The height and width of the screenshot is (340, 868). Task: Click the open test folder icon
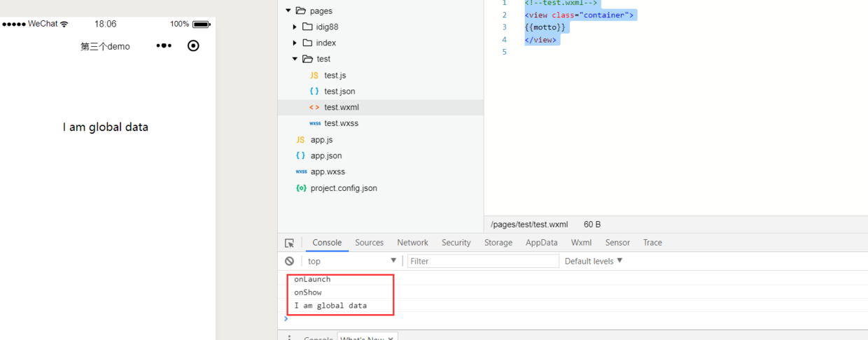pyautogui.click(x=307, y=59)
